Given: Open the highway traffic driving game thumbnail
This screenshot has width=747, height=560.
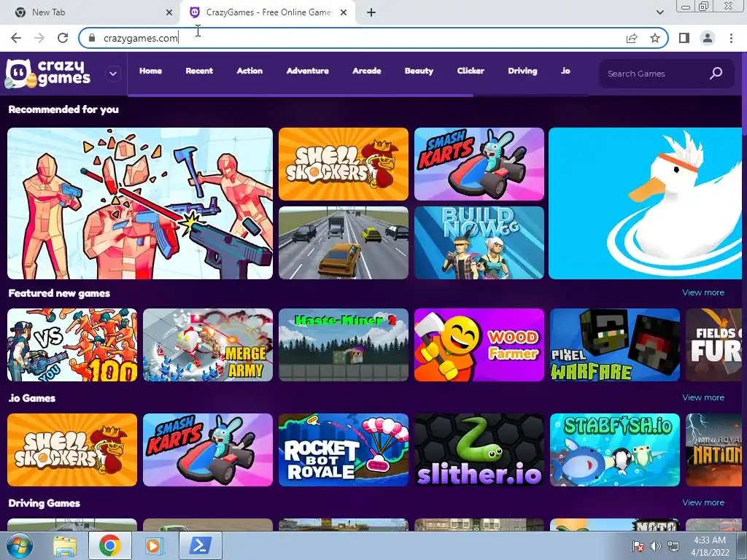Looking at the screenshot, I should click(x=344, y=243).
